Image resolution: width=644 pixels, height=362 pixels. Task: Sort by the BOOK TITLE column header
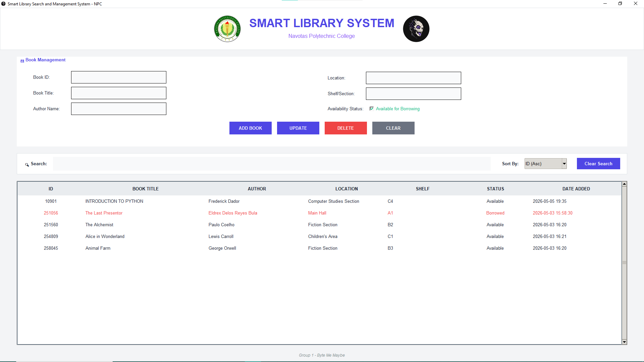pos(146,189)
